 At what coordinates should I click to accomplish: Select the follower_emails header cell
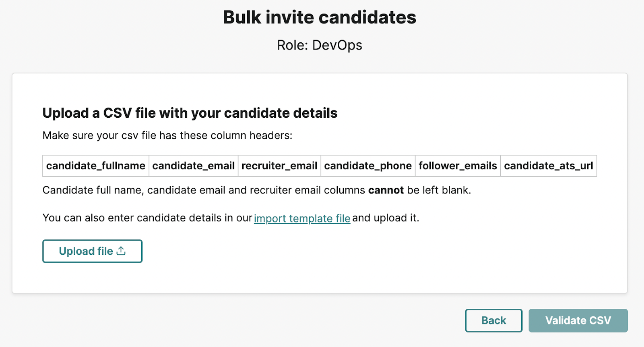pyautogui.click(x=458, y=166)
